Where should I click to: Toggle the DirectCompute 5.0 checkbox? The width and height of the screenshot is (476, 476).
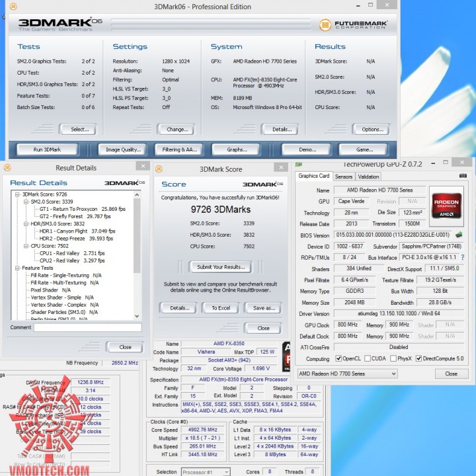point(418,358)
